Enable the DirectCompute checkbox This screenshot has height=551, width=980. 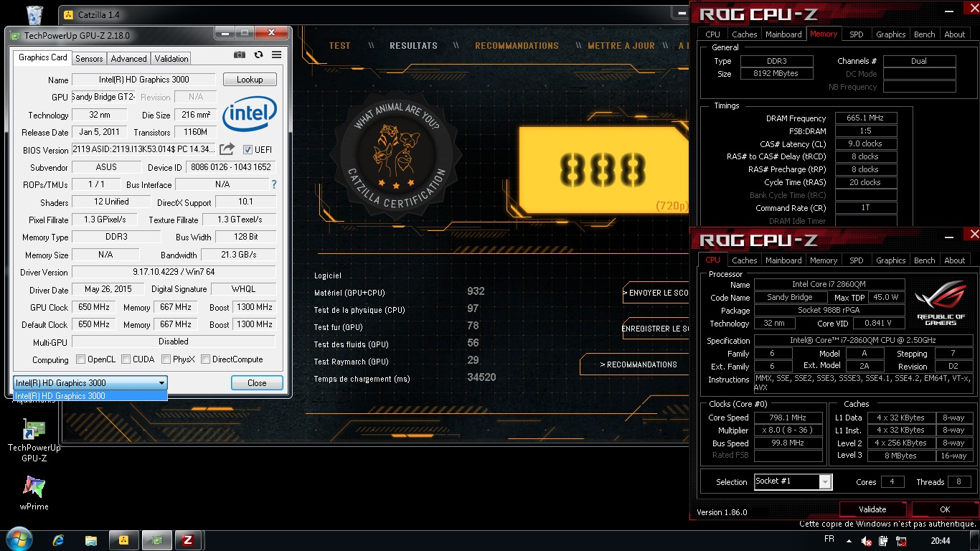(206, 359)
